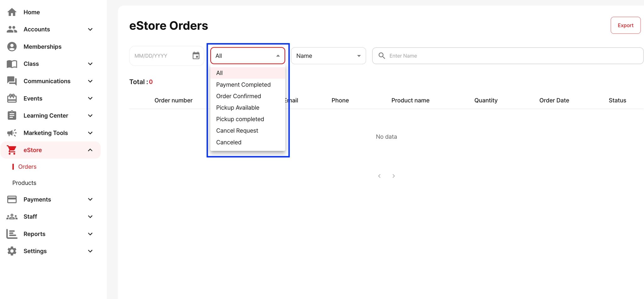Click the Payments card icon

click(12, 200)
